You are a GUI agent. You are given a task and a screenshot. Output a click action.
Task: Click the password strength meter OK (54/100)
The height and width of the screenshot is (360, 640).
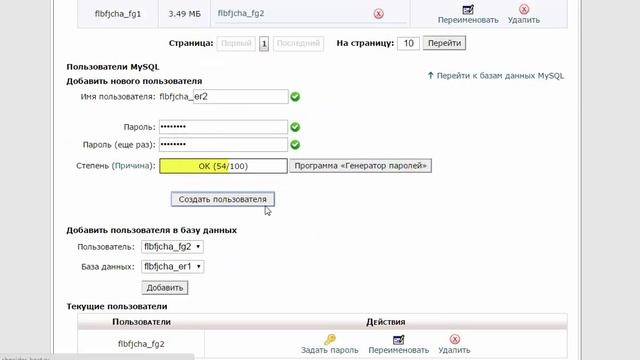click(x=223, y=166)
